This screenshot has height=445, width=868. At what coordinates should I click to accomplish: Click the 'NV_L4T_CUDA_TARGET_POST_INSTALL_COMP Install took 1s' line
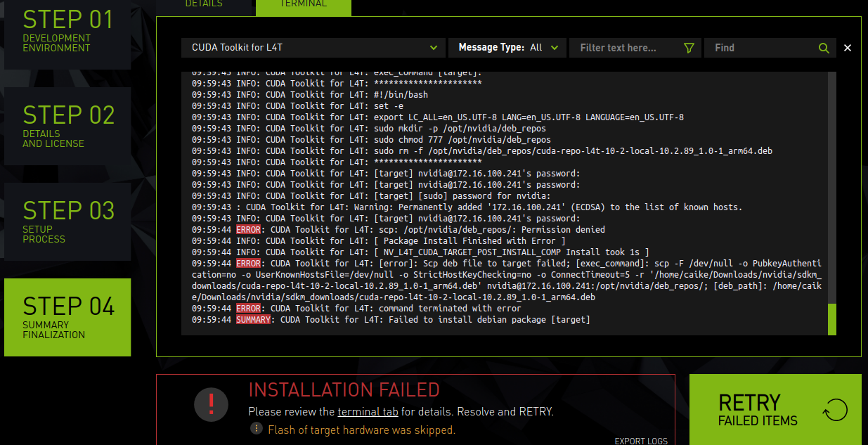click(420, 252)
